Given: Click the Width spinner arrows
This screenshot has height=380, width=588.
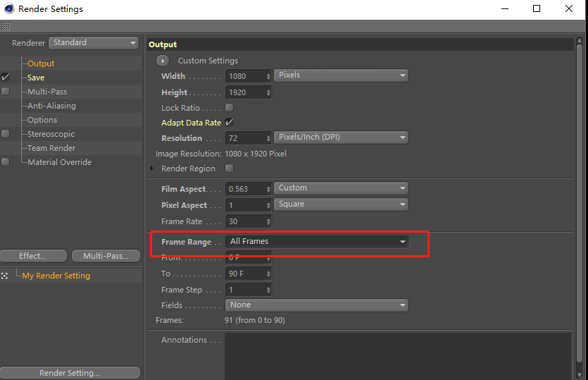Looking at the screenshot, I should [268, 76].
